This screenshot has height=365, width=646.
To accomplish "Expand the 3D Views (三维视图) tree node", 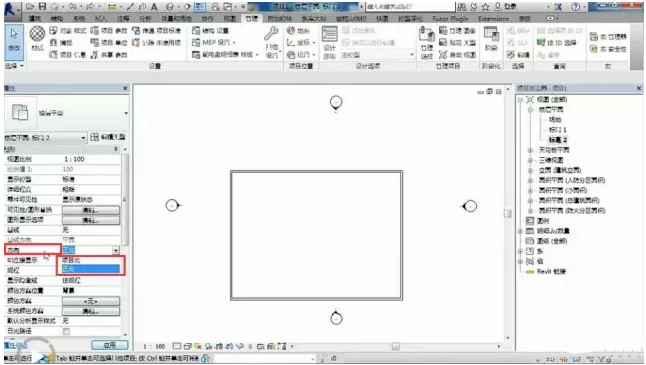I will tap(530, 160).
